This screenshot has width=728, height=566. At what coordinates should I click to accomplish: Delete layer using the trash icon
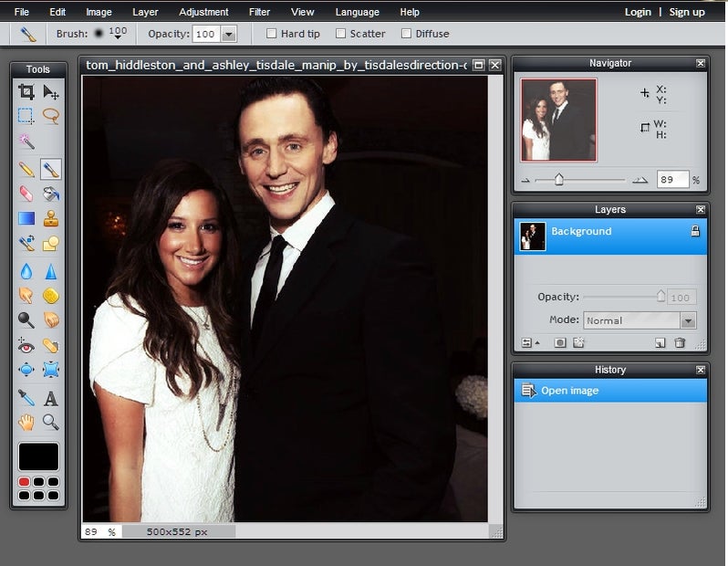click(x=680, y=343)
